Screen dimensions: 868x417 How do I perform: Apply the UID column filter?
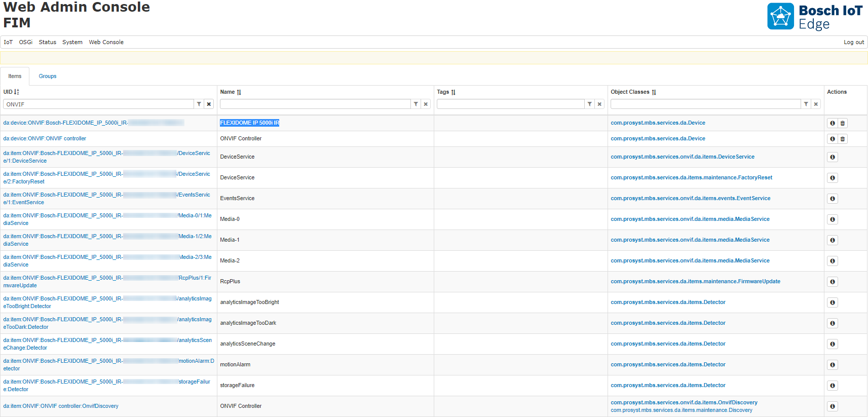(199, 104)
